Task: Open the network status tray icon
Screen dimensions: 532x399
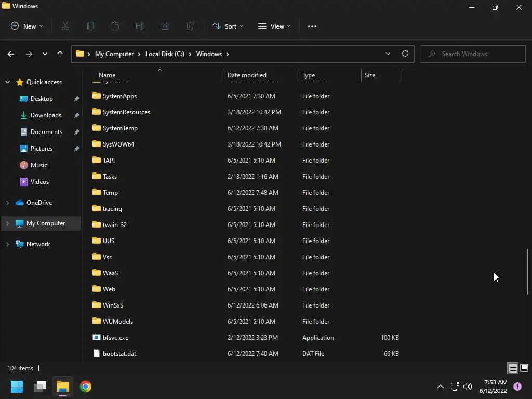Action: coord(455,387)
